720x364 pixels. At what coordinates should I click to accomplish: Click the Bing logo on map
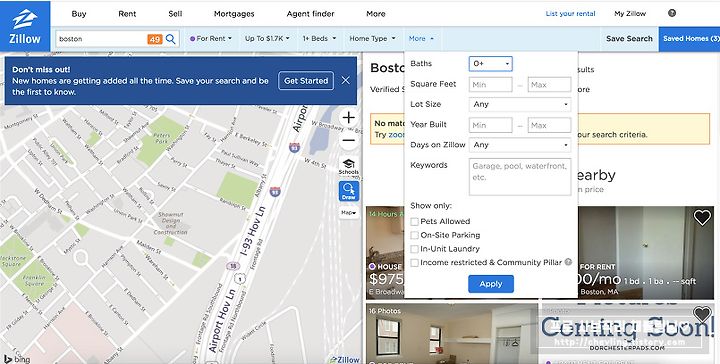point(17,359)
